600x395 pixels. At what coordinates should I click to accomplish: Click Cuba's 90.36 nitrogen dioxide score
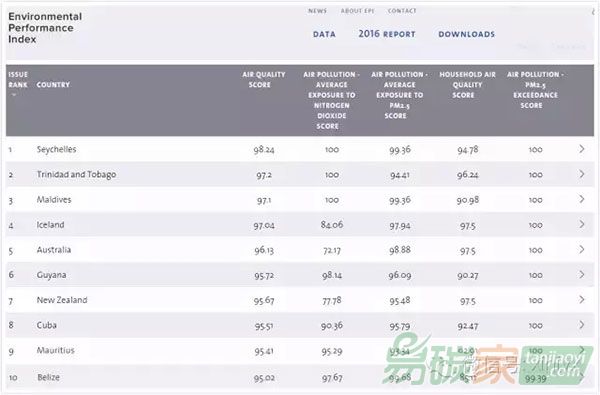332,326
